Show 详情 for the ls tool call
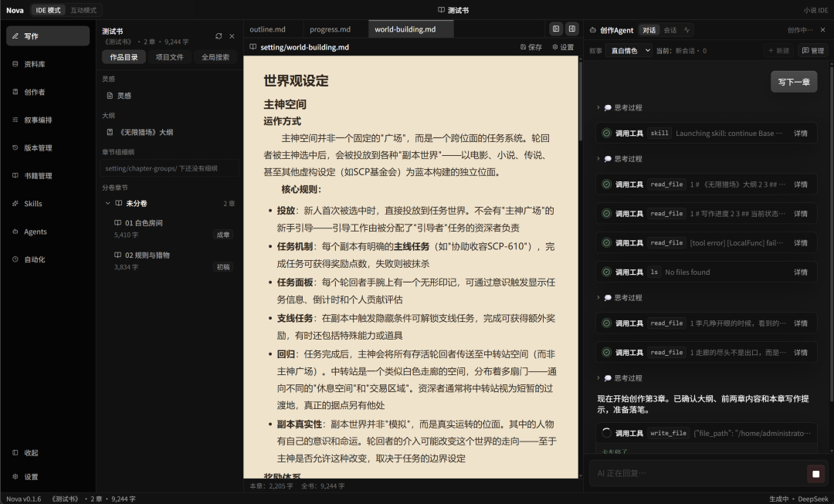Screen dimensions: 834x504 coord(801,272)
